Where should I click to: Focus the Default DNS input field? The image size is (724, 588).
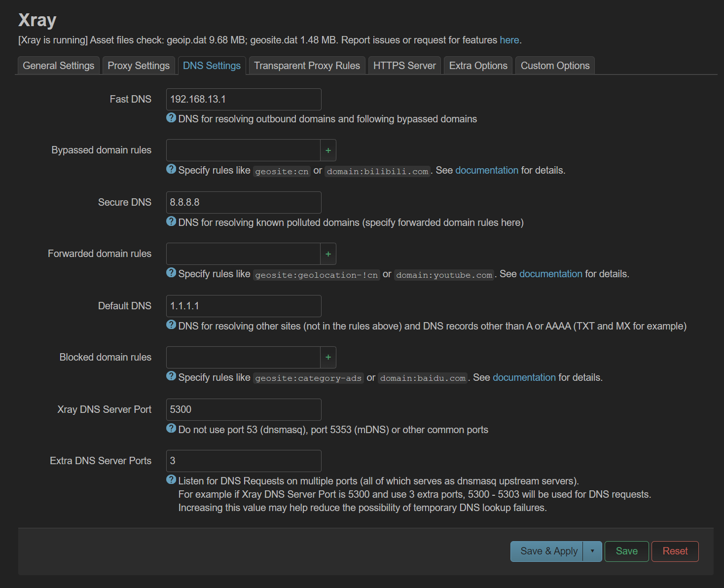click(244, 306)
